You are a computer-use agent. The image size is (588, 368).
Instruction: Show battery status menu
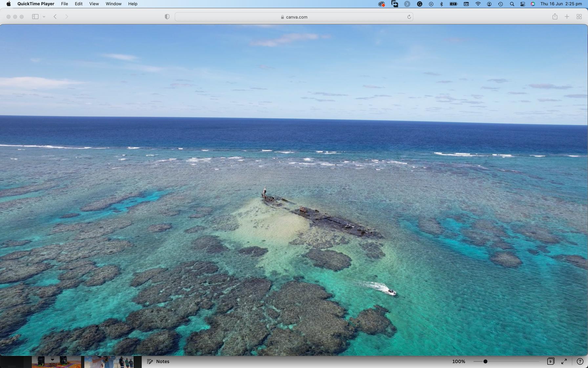click(453, 4)
